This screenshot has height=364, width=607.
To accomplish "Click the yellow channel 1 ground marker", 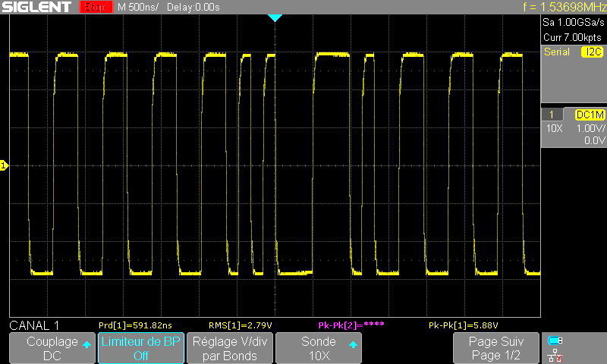I will [x=4, y=165].
